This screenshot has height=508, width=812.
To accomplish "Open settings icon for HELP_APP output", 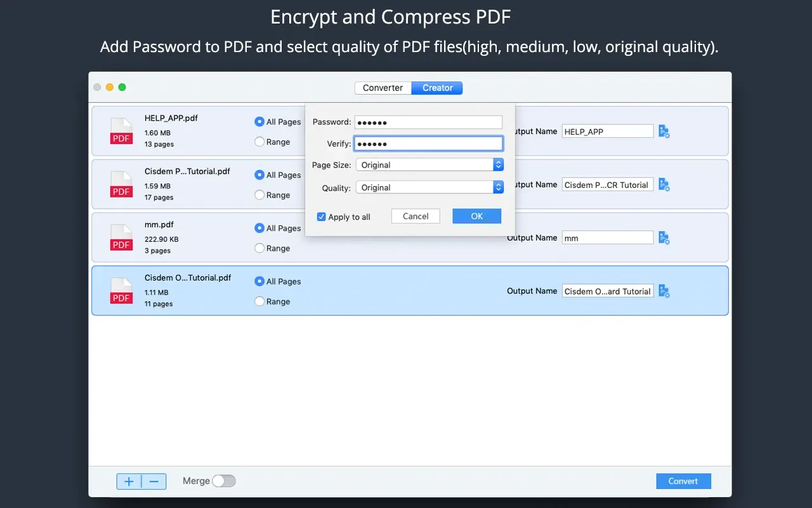I will (x=664, y=131).
